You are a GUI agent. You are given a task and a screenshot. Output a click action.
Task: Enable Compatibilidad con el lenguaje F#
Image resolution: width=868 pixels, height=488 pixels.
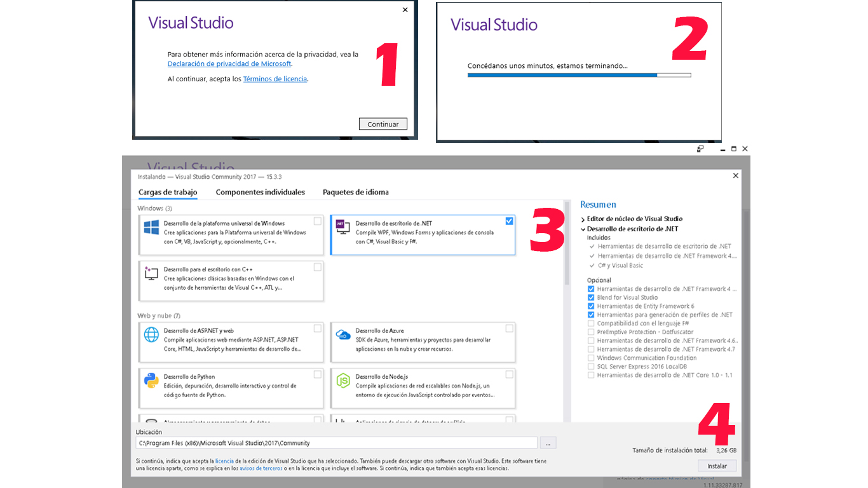[x=591, y=323]
